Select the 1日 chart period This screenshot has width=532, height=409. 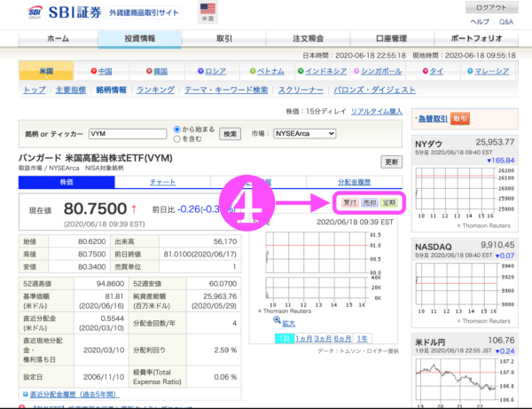[285, 338]
